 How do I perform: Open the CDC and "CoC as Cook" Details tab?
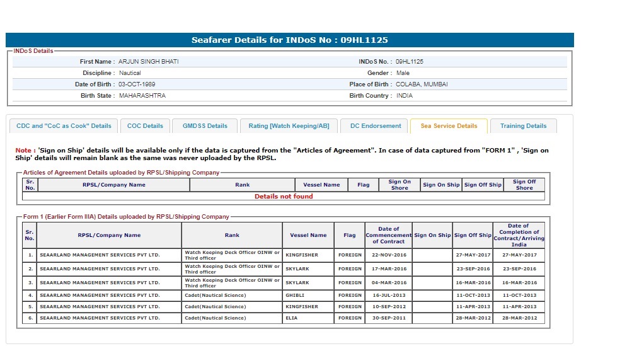pos(64,126)
